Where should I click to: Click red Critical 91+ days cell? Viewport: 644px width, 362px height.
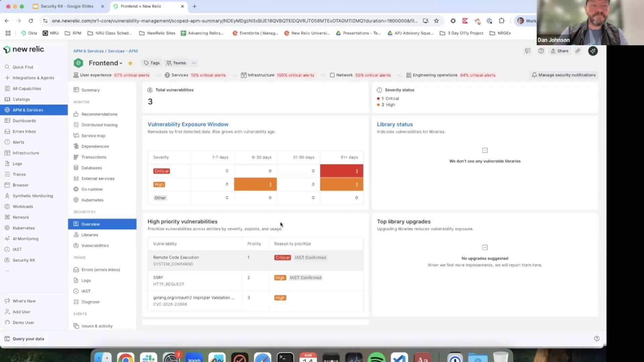341,171
